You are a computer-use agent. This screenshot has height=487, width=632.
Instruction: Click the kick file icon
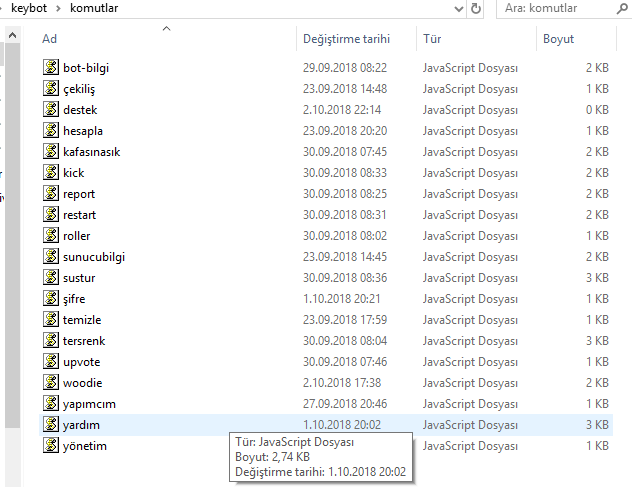point(51,172)
